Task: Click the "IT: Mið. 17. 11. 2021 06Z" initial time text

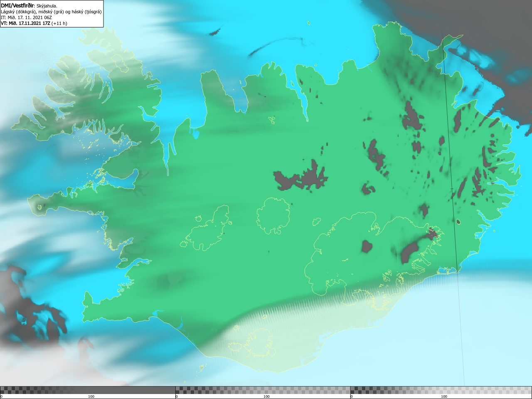Action: coord(26,17)
